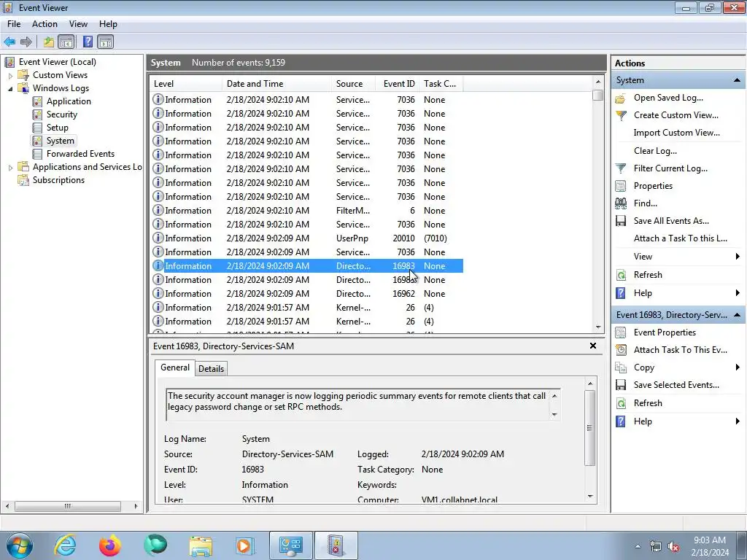
Task: Click the Save Selected Events disk icon
Action: [x=621, y=385]
